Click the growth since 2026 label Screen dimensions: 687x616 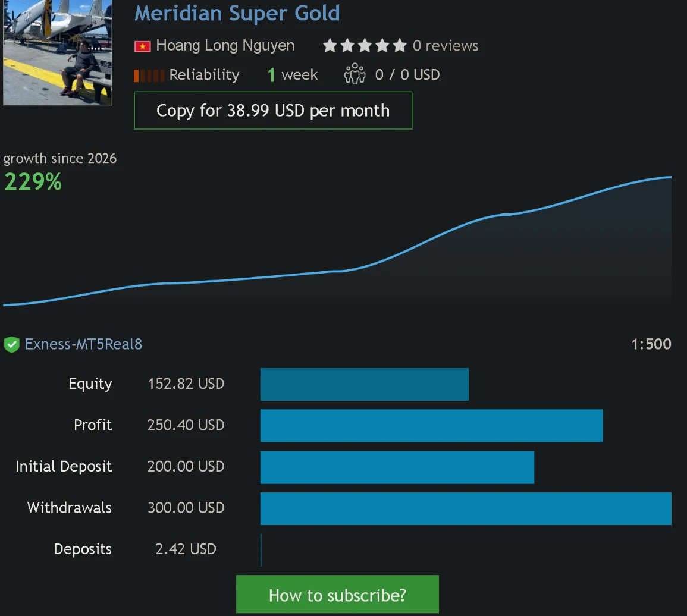(x=60, y=158)
